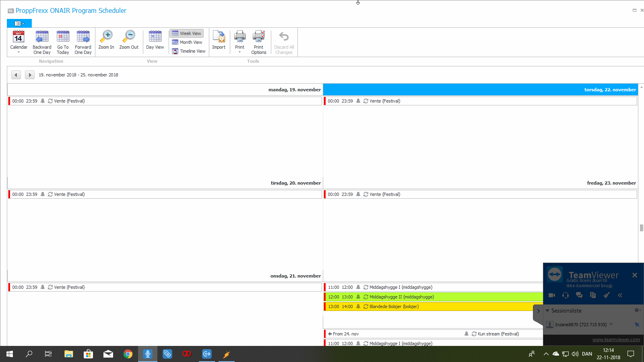This screenshot has height=362, width=644.
Task: Open Windows taskbar search
Action: [29, 354]
